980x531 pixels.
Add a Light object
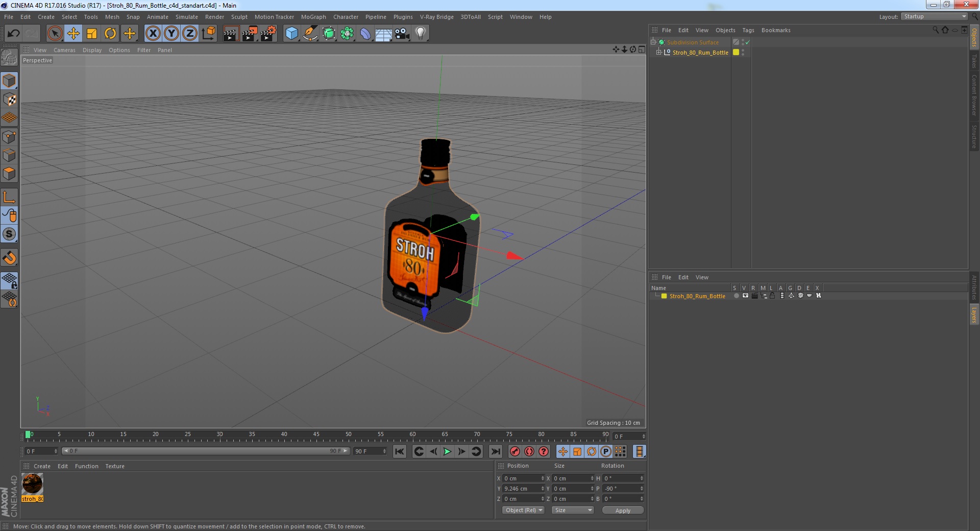coord(420,34)
